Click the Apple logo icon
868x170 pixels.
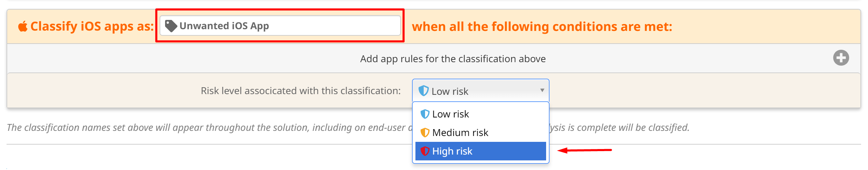pos(23,26)
